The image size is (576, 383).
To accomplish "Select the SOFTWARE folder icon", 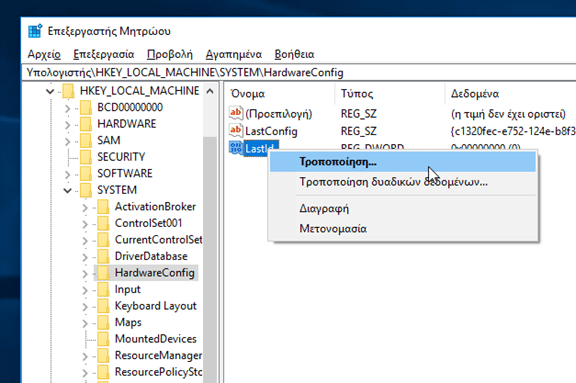I will tap(86, 173).
